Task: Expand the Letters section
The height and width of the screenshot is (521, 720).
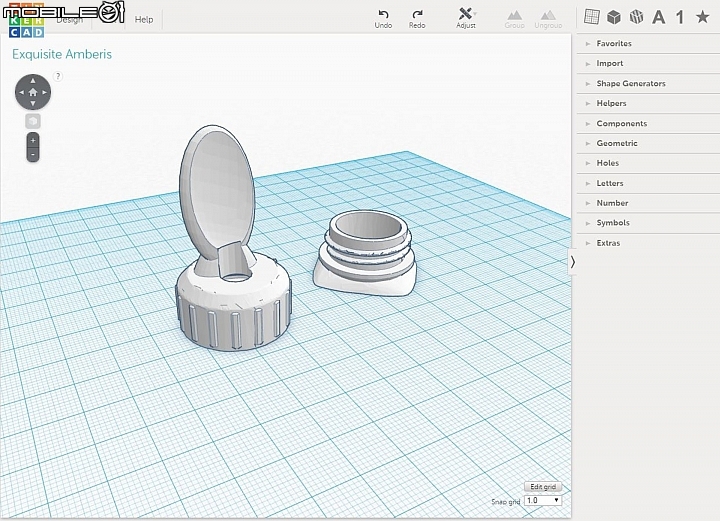Action: pyautogui.click(x=648, y=183)
